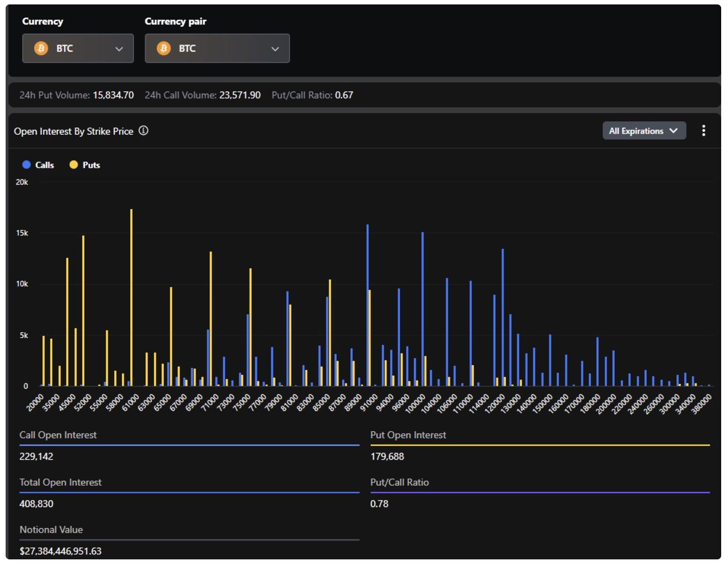Click the 20000 strike label on x-axis
This screenshot has height=565, width=728.
click(x=35, y=403)
